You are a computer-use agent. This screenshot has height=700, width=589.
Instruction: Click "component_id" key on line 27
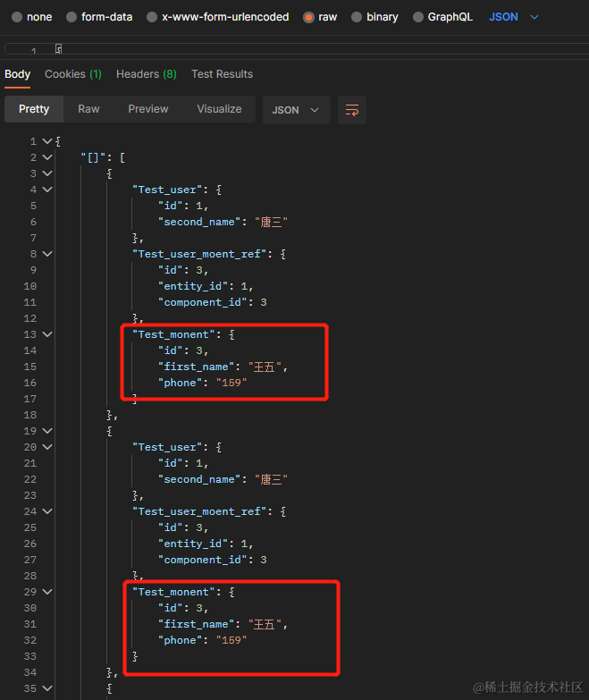pos(203,560)
